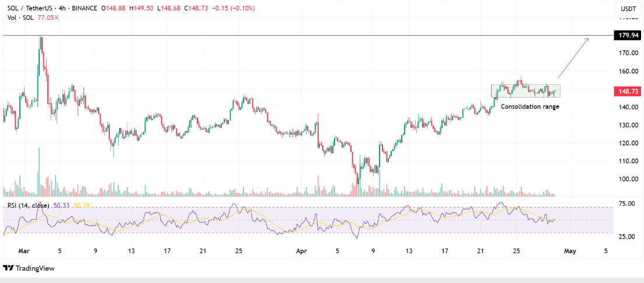Select the green consolidation range rectangle

pyautogui.click(x=525, y=91)
